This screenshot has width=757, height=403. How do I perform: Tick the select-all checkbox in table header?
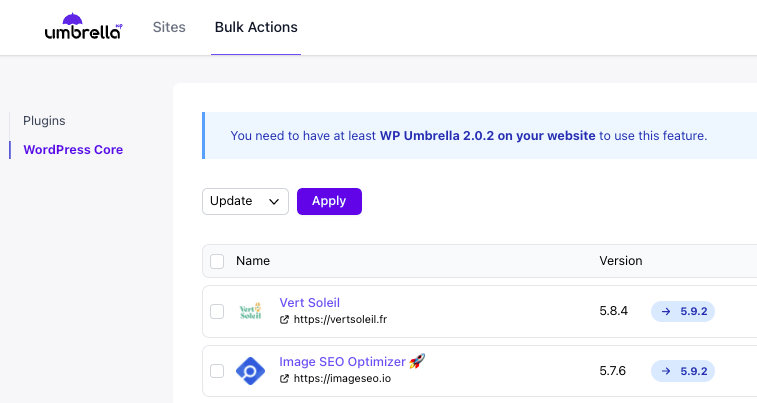pos(217,261)
